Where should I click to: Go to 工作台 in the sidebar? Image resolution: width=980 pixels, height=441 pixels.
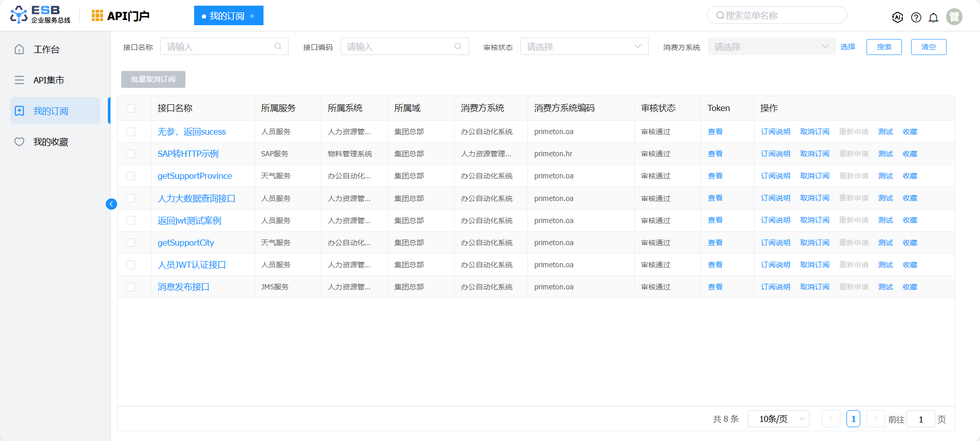click(x=46, y=49)
